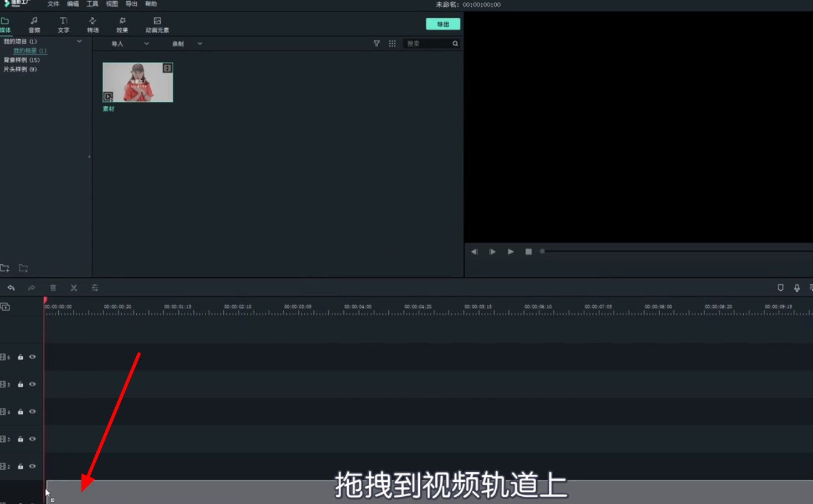
Task: Open the 音频 (Audio) panel
Action: point(34,24)
